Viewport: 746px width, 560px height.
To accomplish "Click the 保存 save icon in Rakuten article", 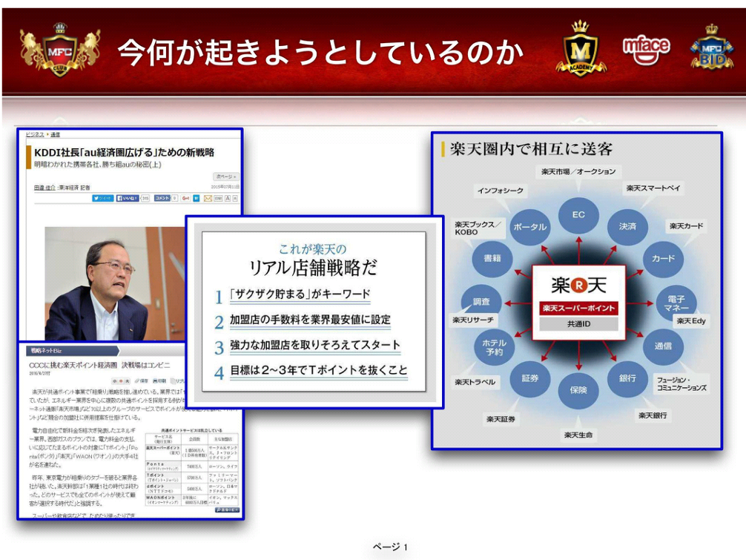I will pyautogui.click(x=142, y=381).
